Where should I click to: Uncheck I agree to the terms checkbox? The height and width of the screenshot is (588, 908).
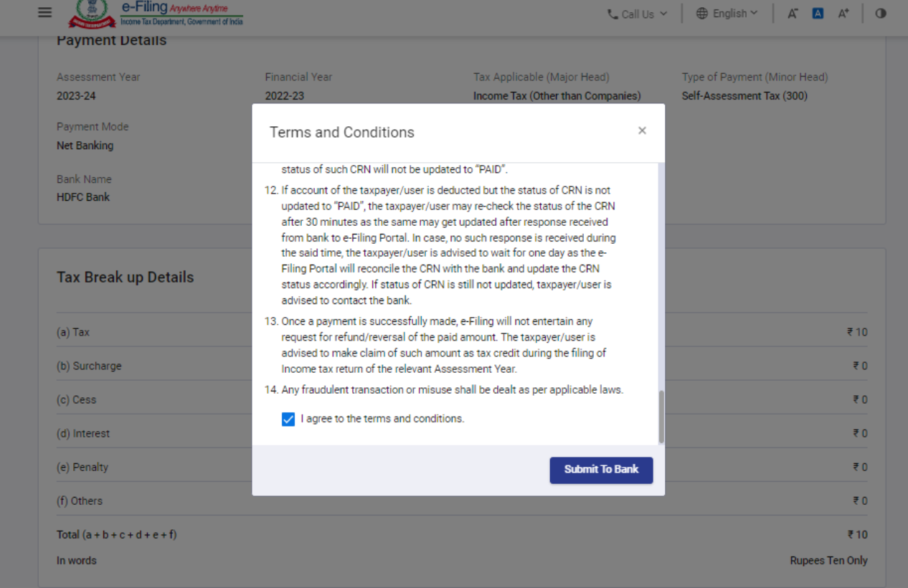point(288,419)
